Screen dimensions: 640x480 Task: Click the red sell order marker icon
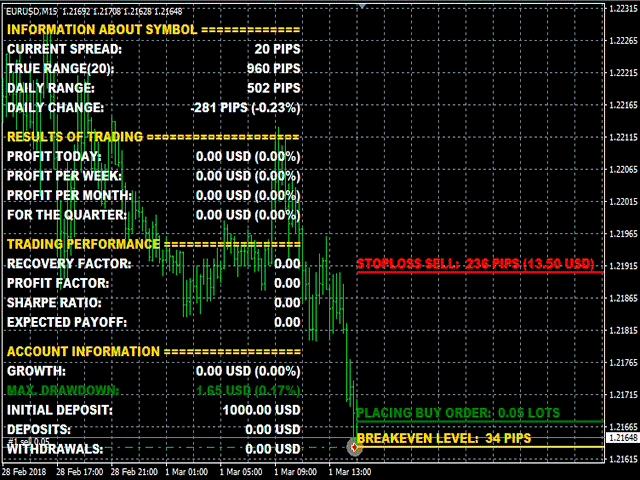[x=354, y=447]
